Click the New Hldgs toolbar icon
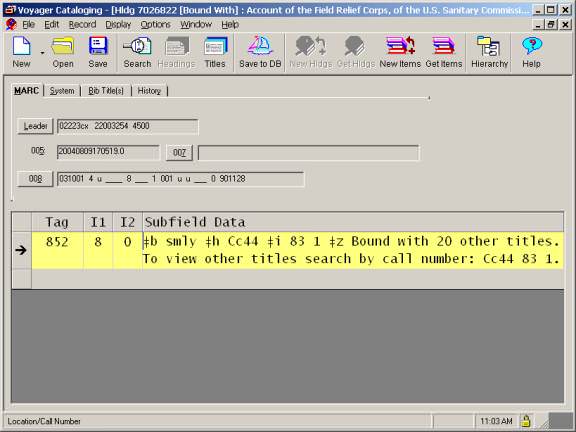 coord(311,52)
